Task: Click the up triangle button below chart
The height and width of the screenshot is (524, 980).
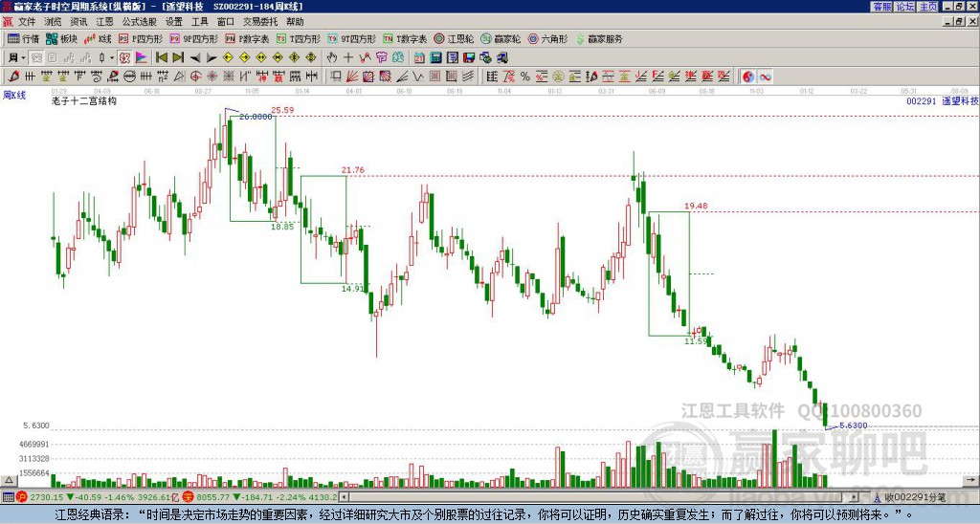Action: pyautogui.click(x=8, y=481)
